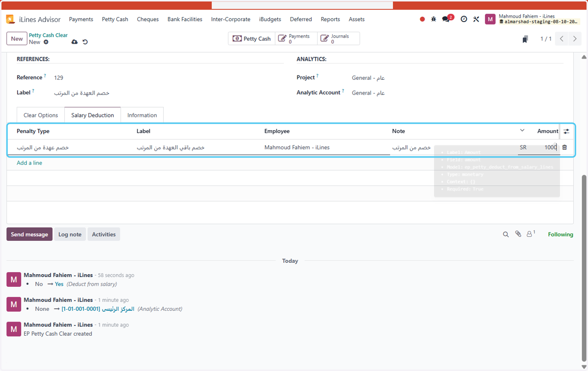
Task: Open the Assets menu
Action: click(x=357, y=20)
